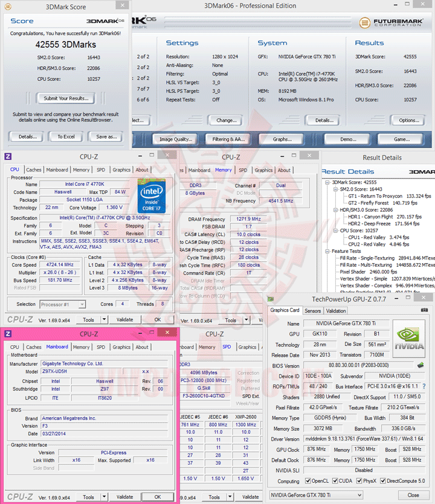This screenshot has width=435, height=504.
Task: Click Details... button under System section
Action: 324,120
